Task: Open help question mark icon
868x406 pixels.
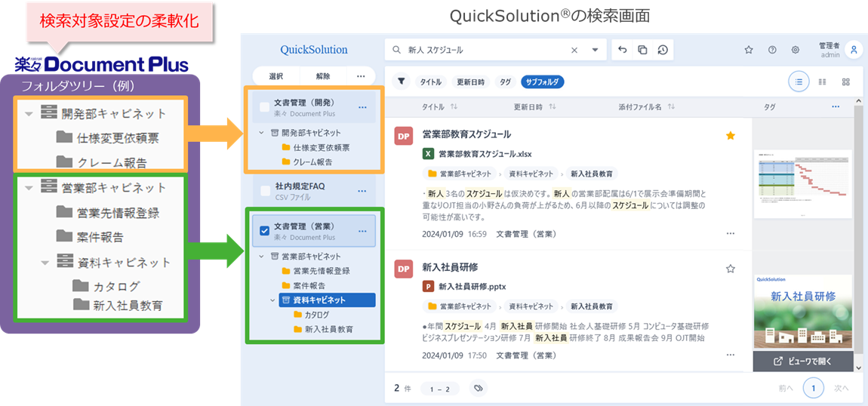Action: [x=772, y=50]
